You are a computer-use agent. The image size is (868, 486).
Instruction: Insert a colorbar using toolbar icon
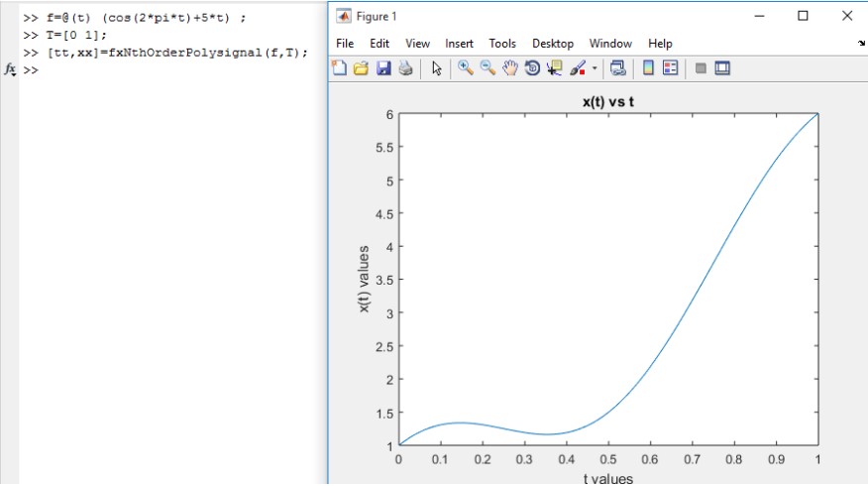point(648,68)
